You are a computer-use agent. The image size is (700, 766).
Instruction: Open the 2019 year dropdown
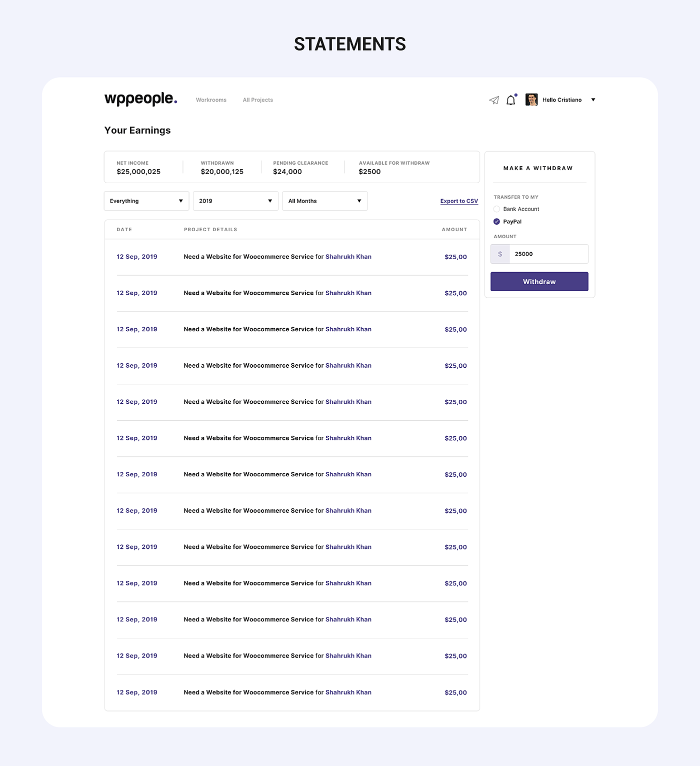click(x=235, y=201)
